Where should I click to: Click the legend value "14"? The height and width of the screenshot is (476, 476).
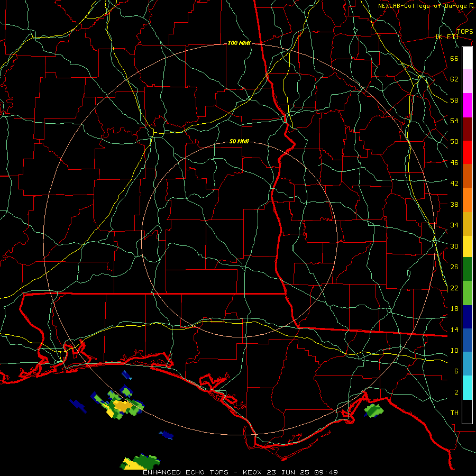click(454, 329)
